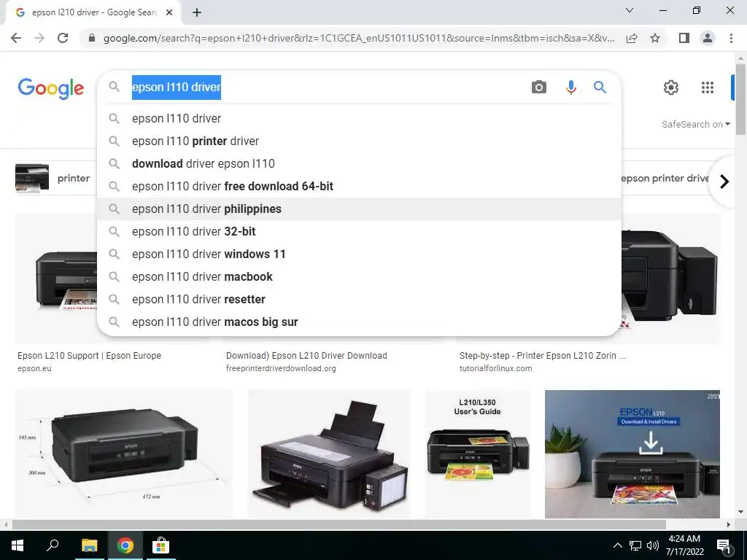The width and height of the screenshot is (747, 560).
Task: Share this page from address bar
Action: pos(632,38)
